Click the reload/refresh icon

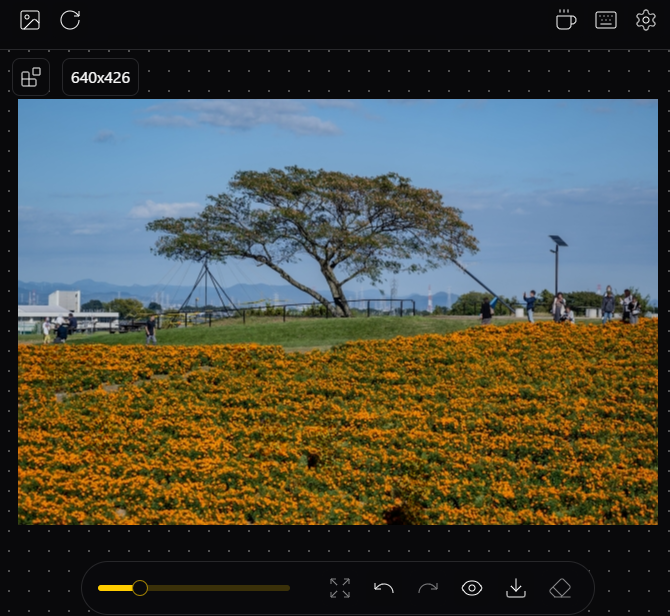(x=70, y=20)
